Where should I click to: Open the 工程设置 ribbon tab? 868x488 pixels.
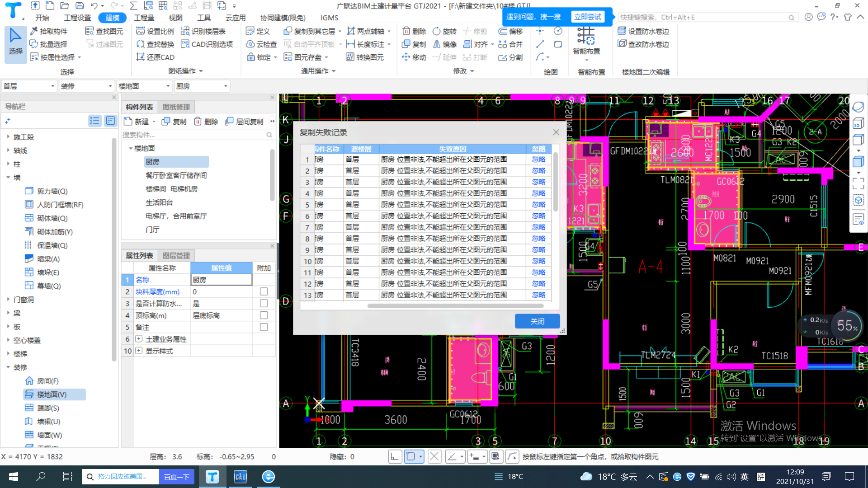[77, 18]
